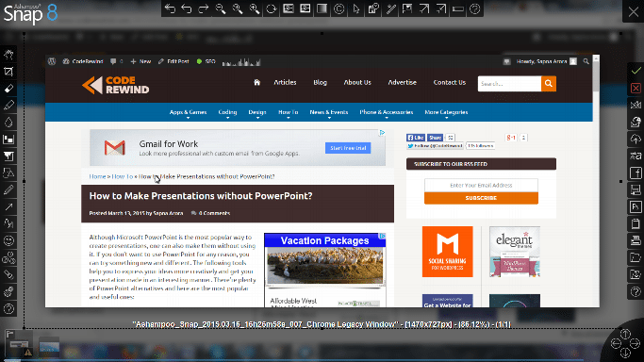Open help from the right toolbar
This screenshot has width=644, height=362.
coord(636,292)
